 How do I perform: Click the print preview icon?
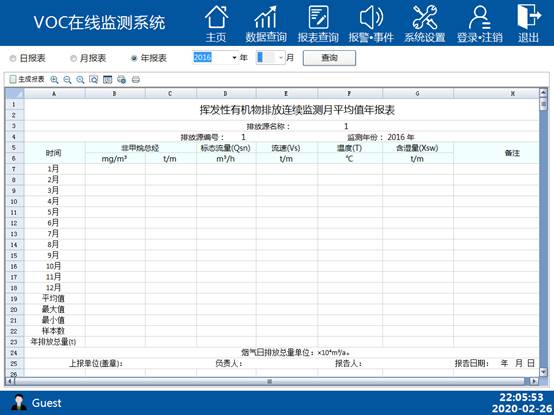122,80
